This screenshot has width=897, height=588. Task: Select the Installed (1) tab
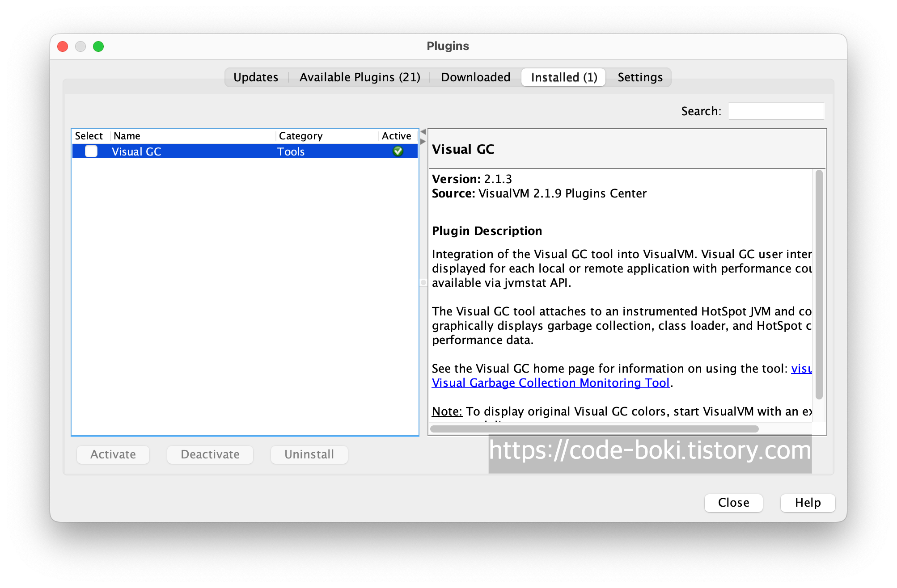pyautogui.click(x=564, y=77)
